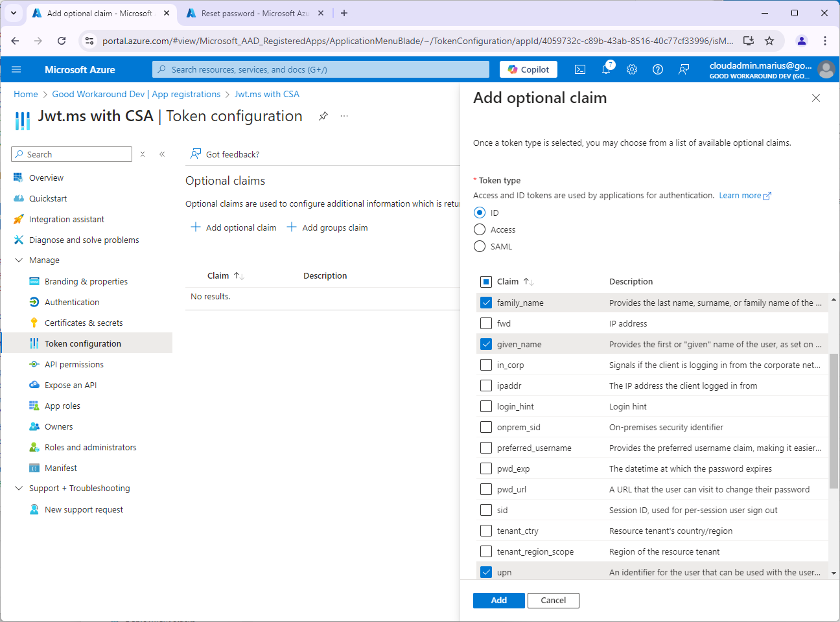Viewport: 840px width, 622px height.
Task: Switch to the Reset password browser tab
Action: click(254, 13)
